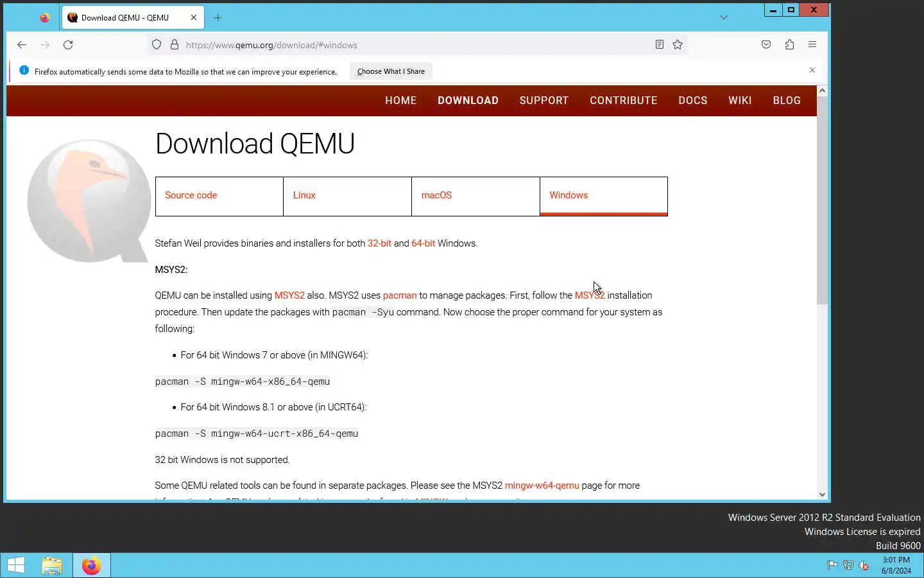Click the forward navigation arrow
This screenshot has height=578, width=924.
pos(45,45)
